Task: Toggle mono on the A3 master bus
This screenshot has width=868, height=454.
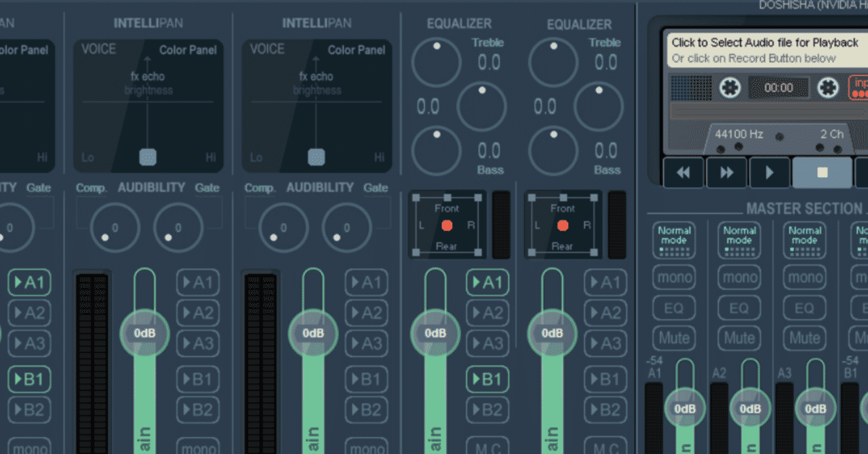Action: [804, 277]
